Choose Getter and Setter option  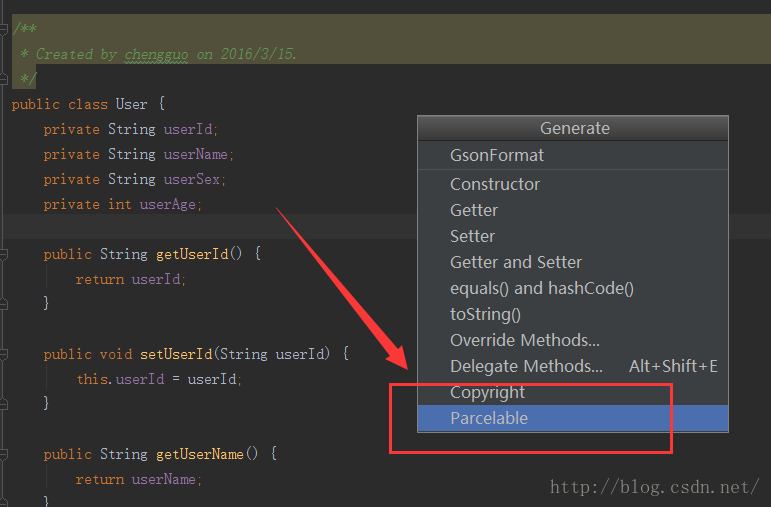(573, 262)
